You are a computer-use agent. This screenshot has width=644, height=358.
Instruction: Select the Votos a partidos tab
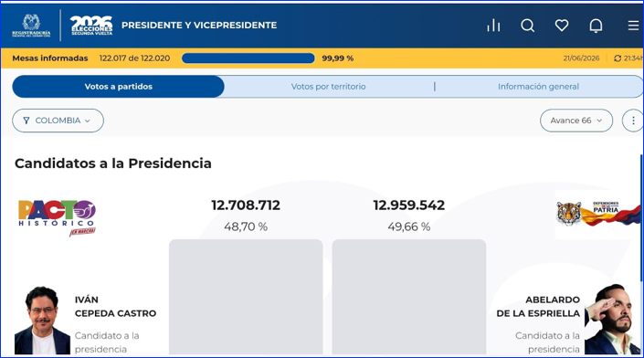[118, 87]
